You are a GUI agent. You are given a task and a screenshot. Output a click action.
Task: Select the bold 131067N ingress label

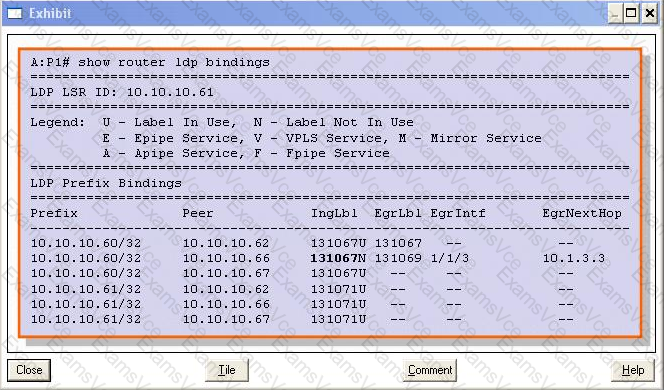[338, 258]
